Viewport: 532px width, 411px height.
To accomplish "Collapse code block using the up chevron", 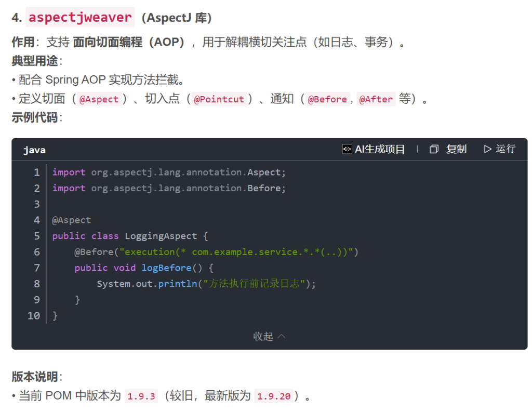I will [x=282, y=336].
